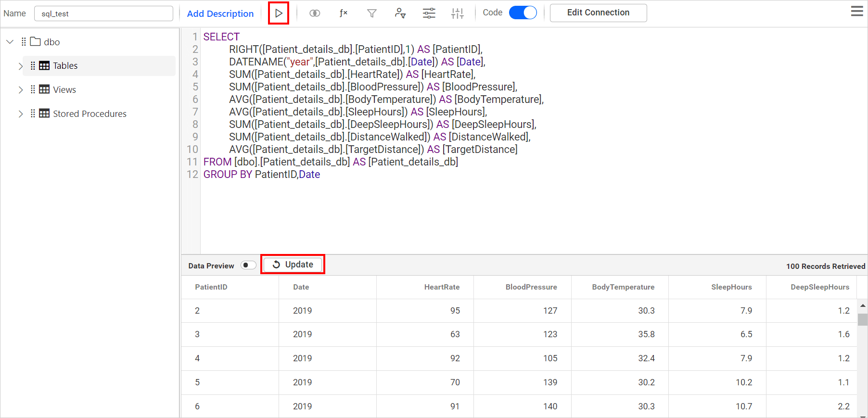Viewport: 868px width, 418px height.
Task: Click the GROUP BY line in editor
Action: click(x=261, y=174)
